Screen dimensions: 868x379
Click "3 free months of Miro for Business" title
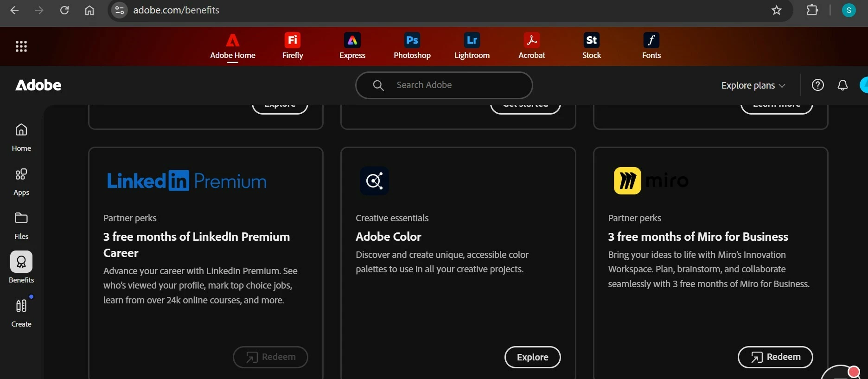pos(698,237)
